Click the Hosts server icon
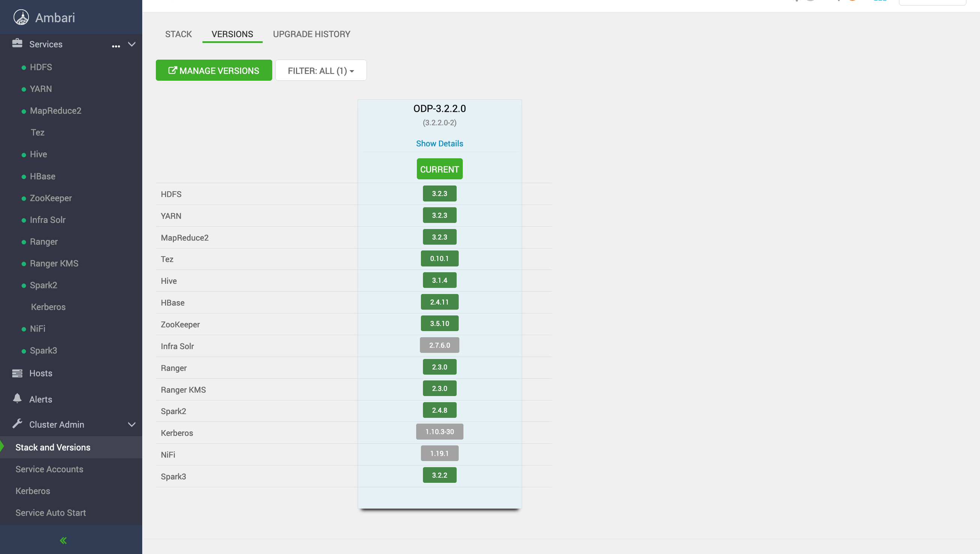The height and width of the screenshot is (554, 980). coord(17,373)
